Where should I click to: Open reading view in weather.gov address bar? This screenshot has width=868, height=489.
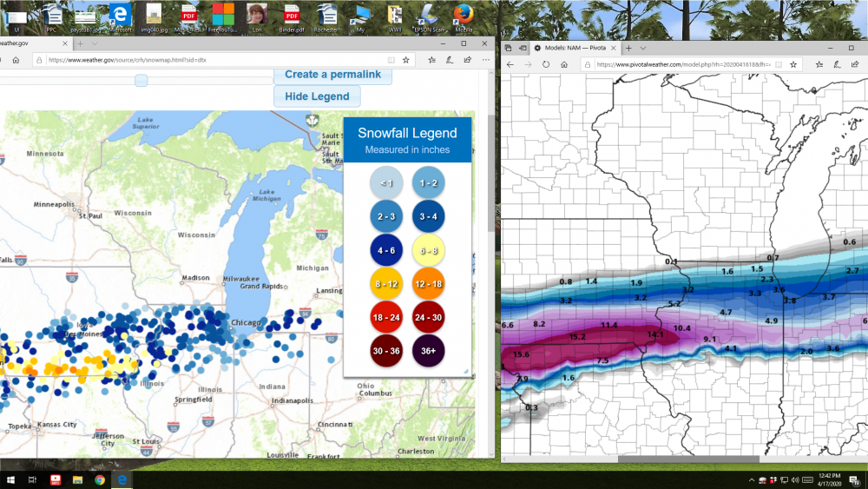[391, 60]
